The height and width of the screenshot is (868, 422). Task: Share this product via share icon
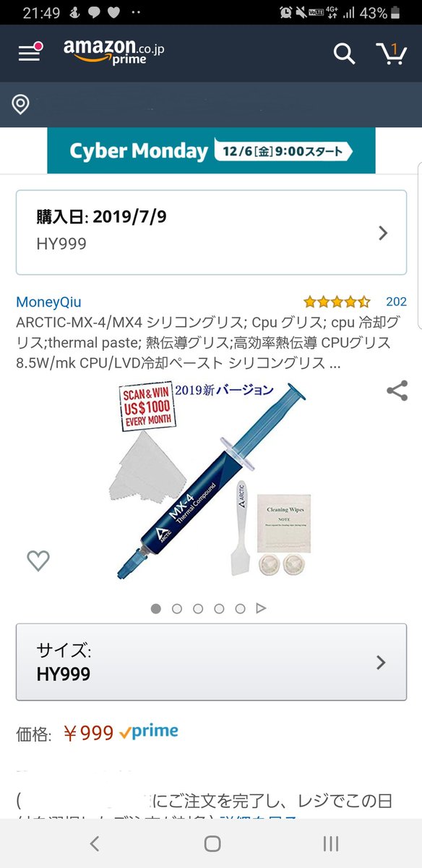[x=397, y=391]
